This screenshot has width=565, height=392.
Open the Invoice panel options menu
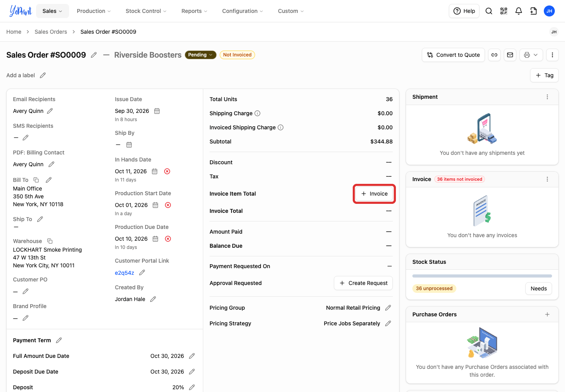pyautogui.click(x=547, y=179)
